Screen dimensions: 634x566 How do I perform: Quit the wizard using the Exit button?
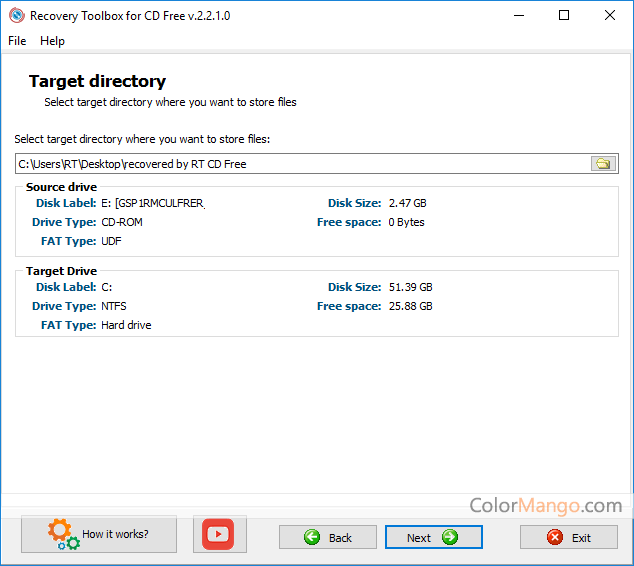[568, 537]
